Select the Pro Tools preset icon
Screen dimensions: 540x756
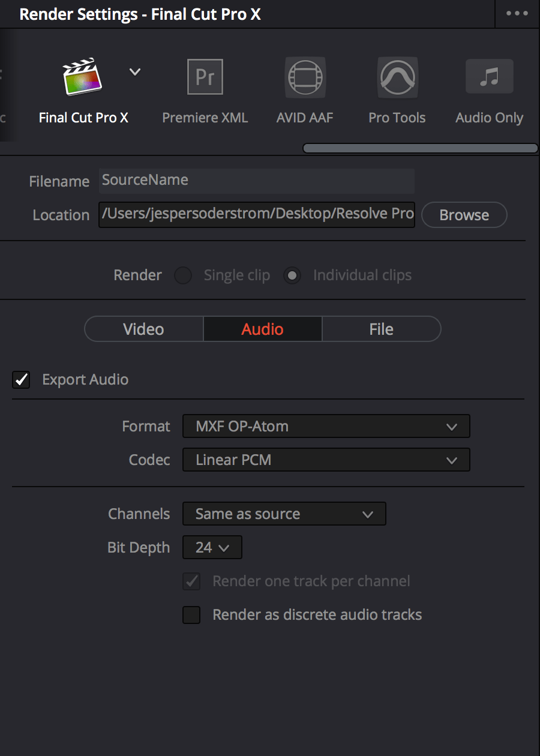click(397, 77)
